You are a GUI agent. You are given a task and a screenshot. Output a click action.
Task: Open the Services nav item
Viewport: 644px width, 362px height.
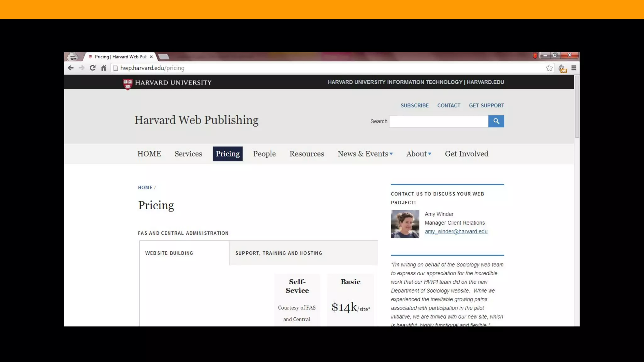(x=188, y=154)
